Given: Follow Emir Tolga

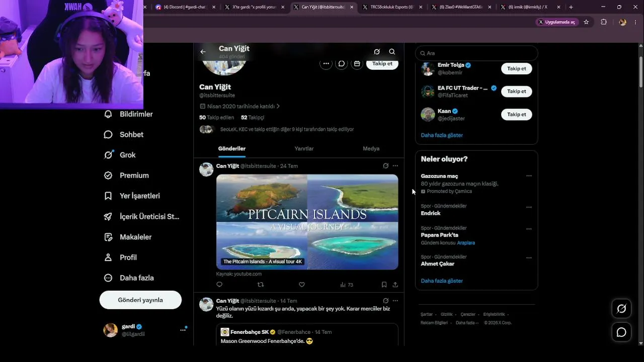Looking at the screenshot, I should 516,68.
